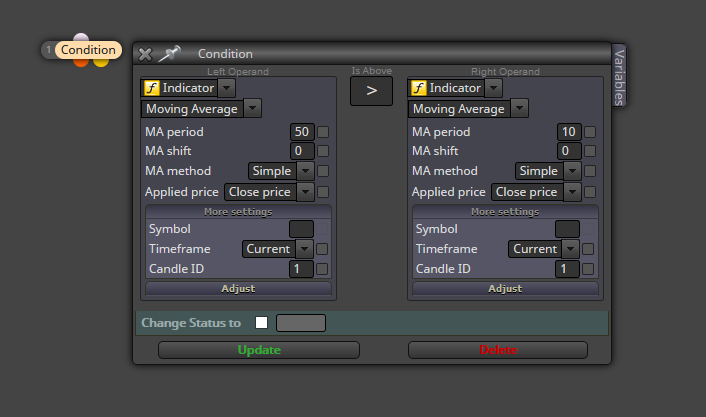Image resolution: width=706 pixels, height=417 pixels.
Task: Close the Condition dialog with X icon
Action: pyautogui.click(x=145, y=54)
